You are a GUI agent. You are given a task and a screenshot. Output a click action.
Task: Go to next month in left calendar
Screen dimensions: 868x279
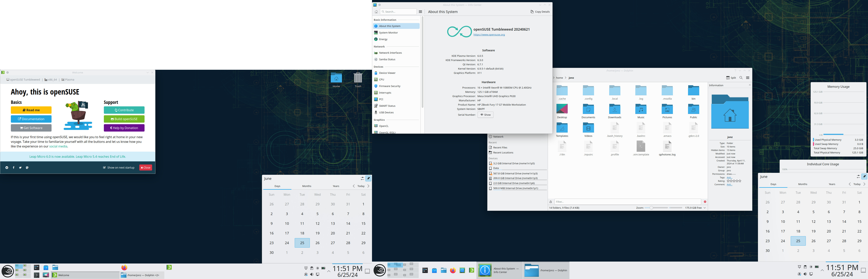coord(368,186)
